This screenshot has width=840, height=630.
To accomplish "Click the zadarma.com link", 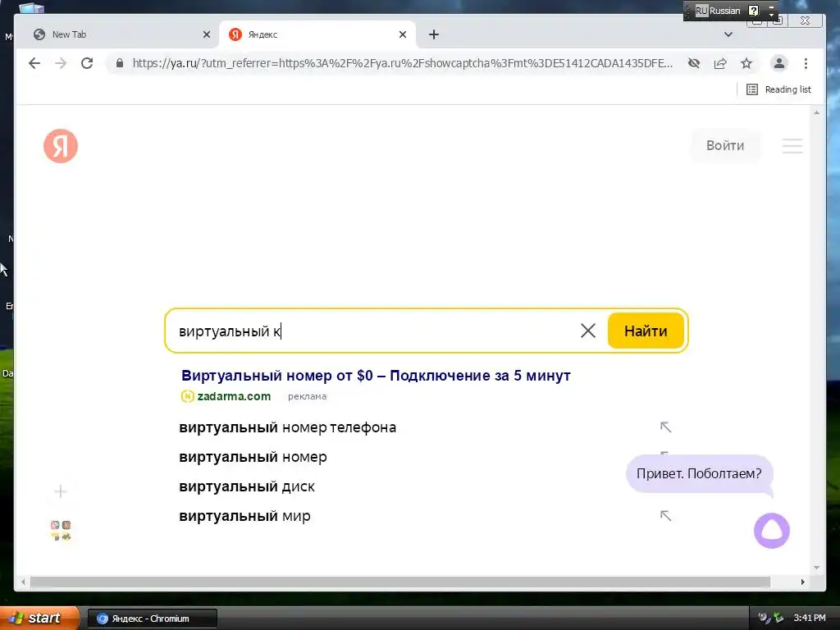I will [x=234, y=396].
